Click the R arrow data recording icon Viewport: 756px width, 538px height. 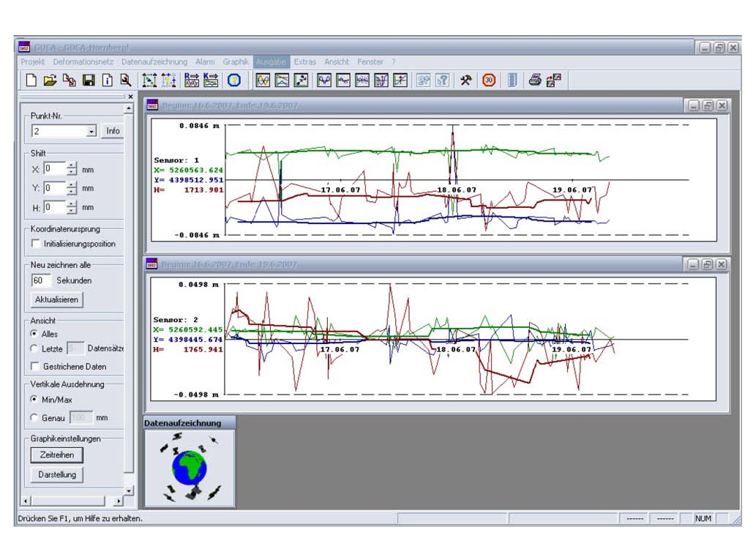tap(192, 81)
